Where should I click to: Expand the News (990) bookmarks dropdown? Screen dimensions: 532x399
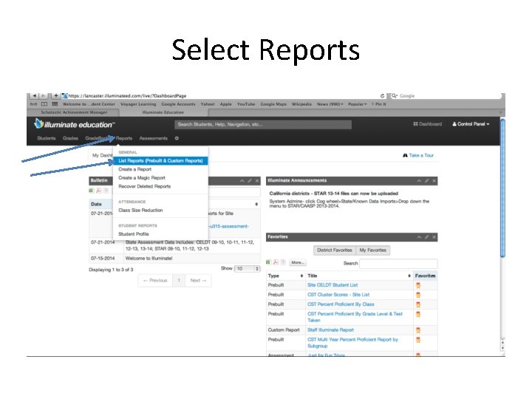(330, 104)
